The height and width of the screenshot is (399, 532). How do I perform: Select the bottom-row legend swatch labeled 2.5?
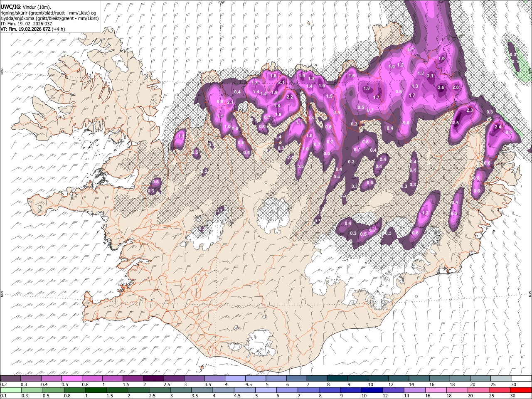[159, 390]
